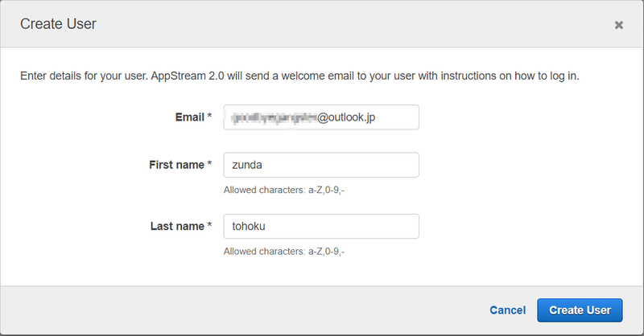Click the required asterisk beside Email
Image resolution: width=644 pixels, height=336 pixels.
209,117
